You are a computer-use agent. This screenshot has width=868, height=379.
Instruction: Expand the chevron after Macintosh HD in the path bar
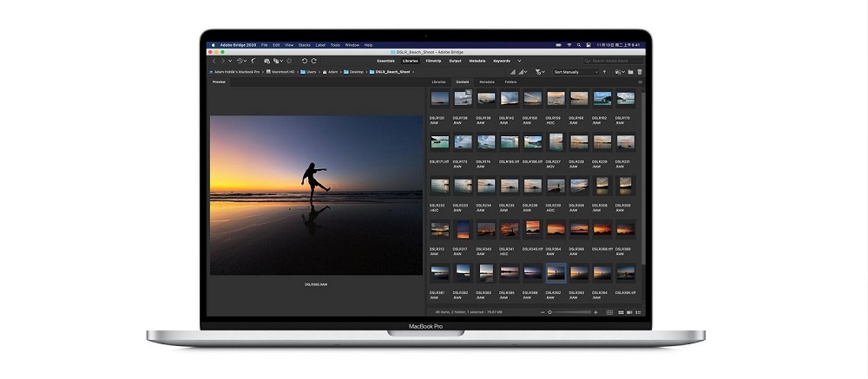298,72
